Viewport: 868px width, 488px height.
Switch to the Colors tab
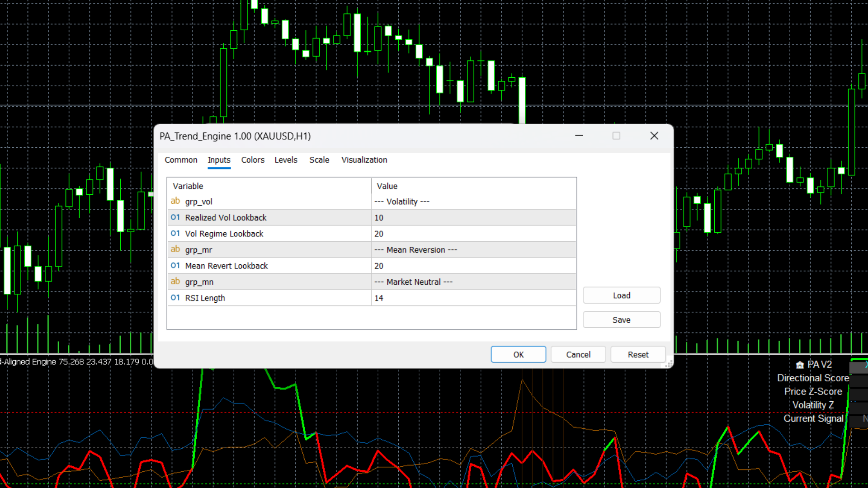(x=253, y=160)
